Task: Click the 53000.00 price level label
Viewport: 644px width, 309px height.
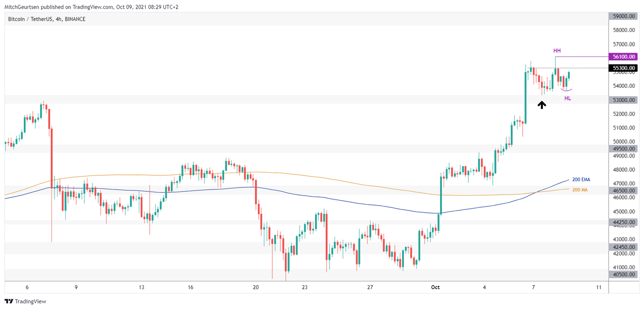Action: click(623, 100)
